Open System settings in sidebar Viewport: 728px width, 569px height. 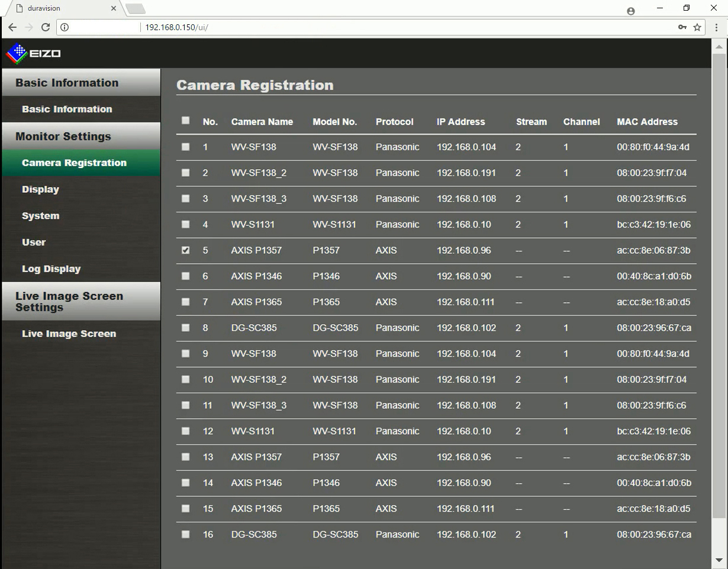tap(81, 216)
